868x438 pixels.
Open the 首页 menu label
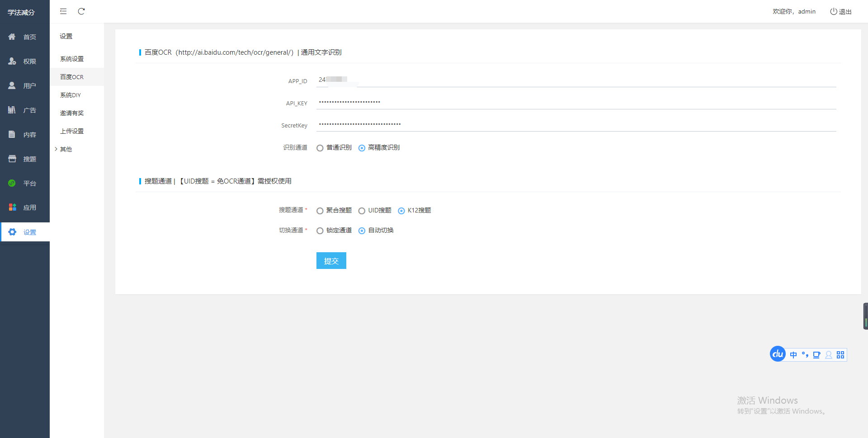(30, 37)
